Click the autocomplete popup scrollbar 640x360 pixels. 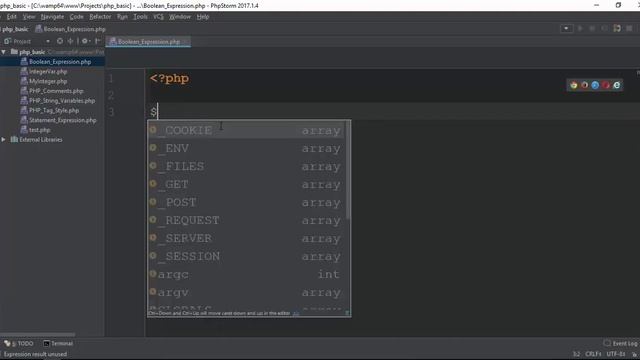[348, 170]
